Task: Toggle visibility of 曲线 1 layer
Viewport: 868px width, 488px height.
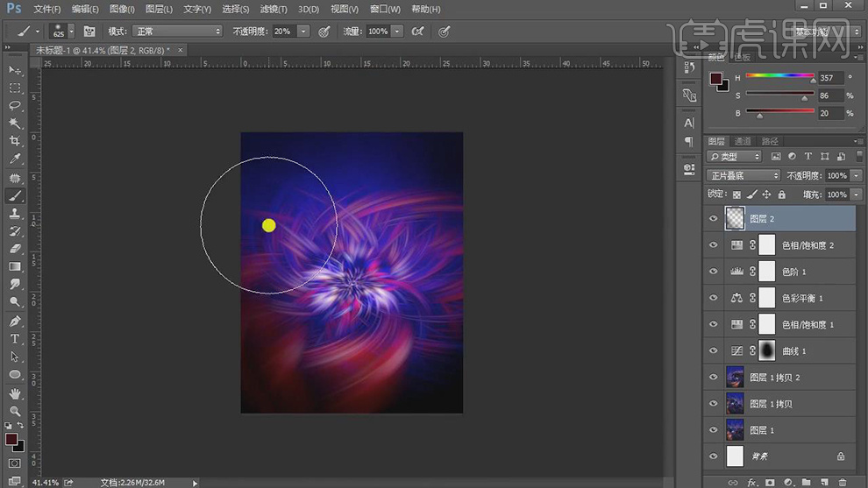Action: (x=713, y=350)
